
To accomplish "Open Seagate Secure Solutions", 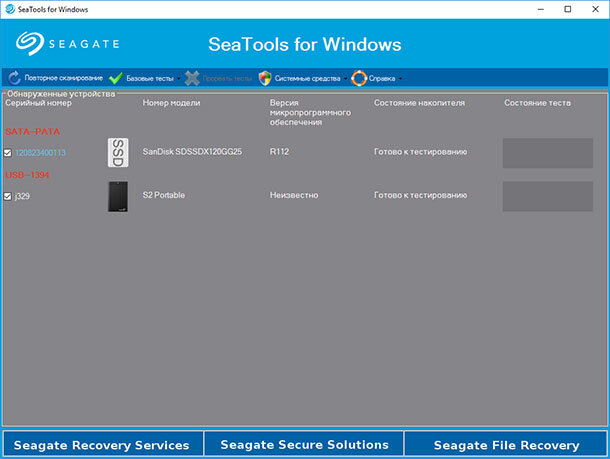I will tap(304, 443).
